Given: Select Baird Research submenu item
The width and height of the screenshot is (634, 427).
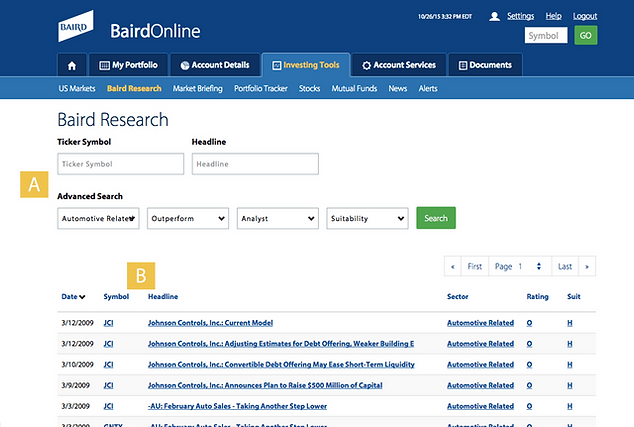Looking at the screenshot, I should 134,89.
